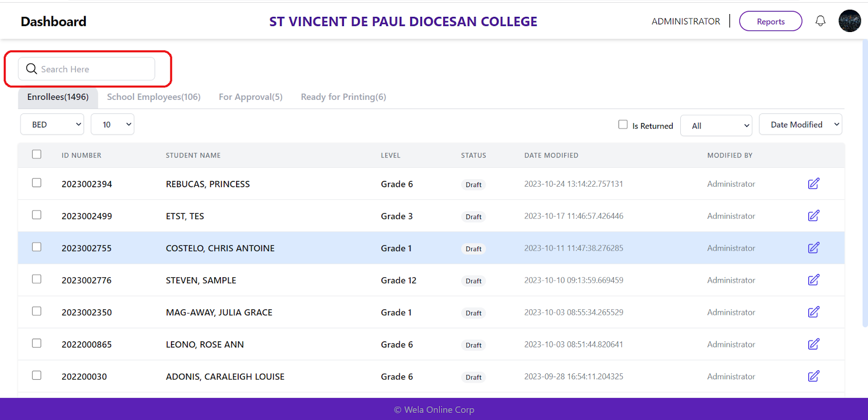
Task: Click the notification bell icon
Action: [820, 21]
